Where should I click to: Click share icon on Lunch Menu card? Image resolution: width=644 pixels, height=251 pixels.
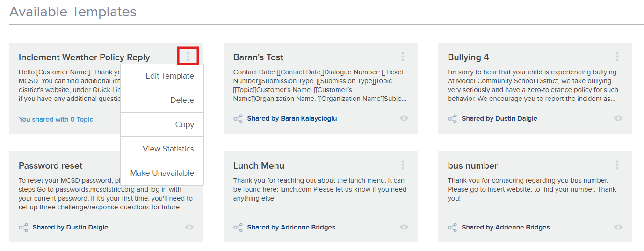[238, 228]
